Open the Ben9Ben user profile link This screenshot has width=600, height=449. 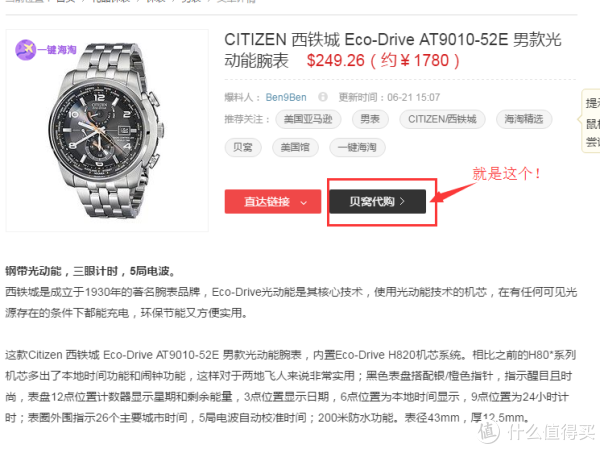286,97
